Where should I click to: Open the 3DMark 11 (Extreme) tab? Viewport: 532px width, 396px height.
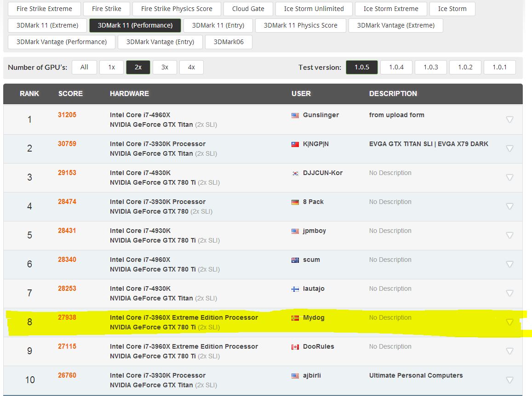click(47, 25)
